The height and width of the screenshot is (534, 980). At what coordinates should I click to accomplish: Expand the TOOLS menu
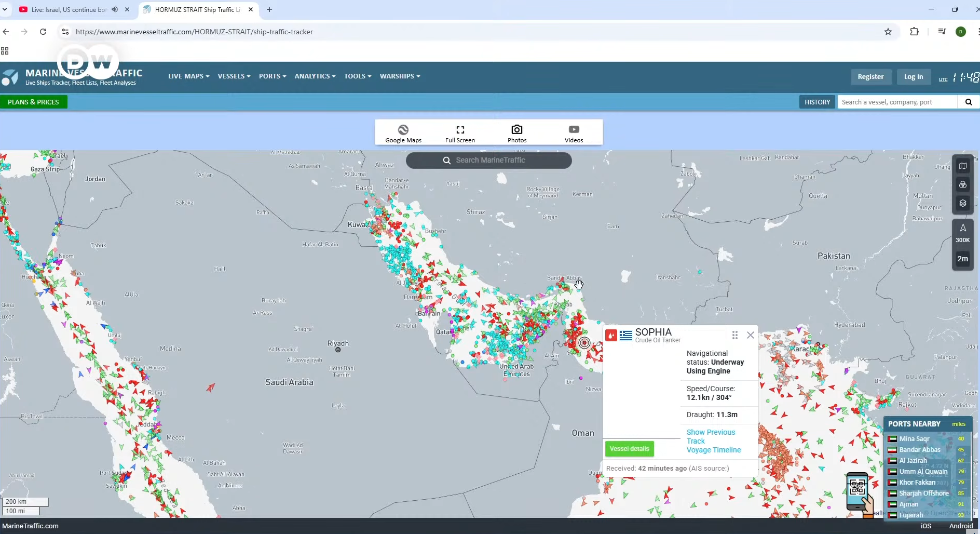pos(358,76)
